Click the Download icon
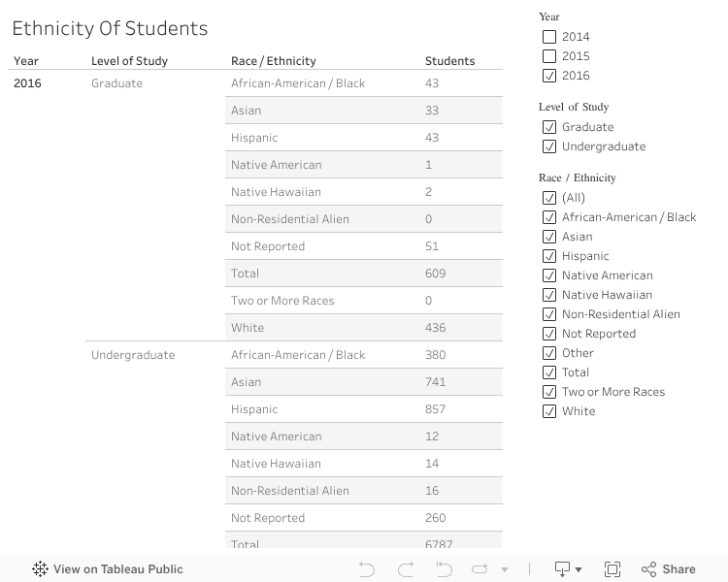The width and height of the screenshot is (728, 582). (x=562, y=569)
